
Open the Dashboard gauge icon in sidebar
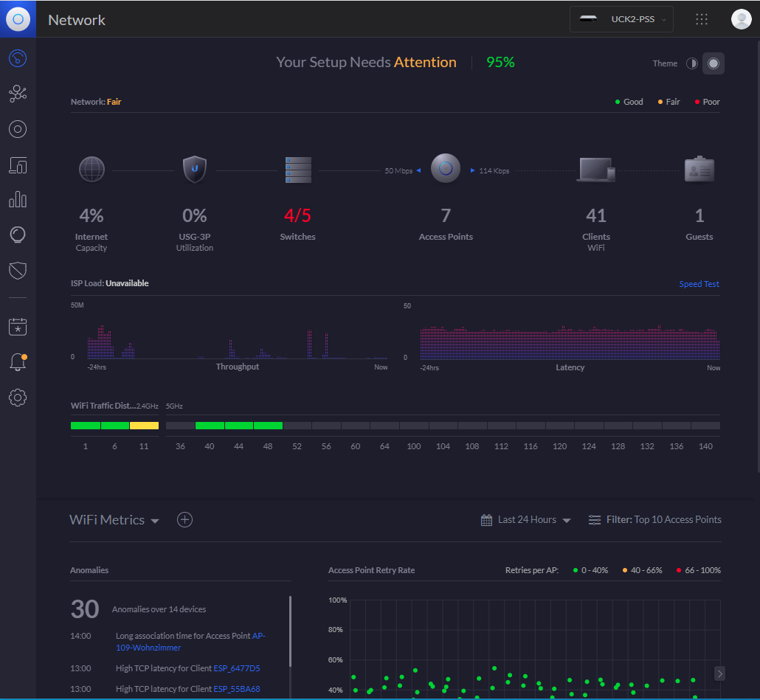18,58
